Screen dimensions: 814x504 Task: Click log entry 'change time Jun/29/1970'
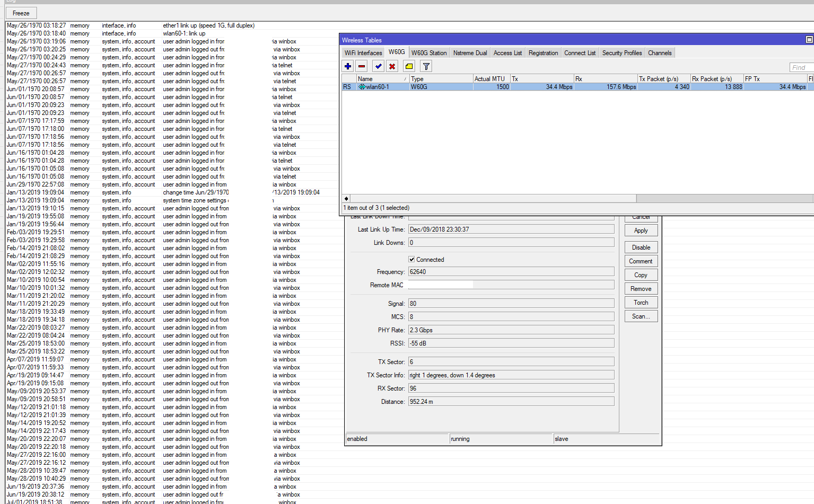pyautogui.click(x=196, y=192)
